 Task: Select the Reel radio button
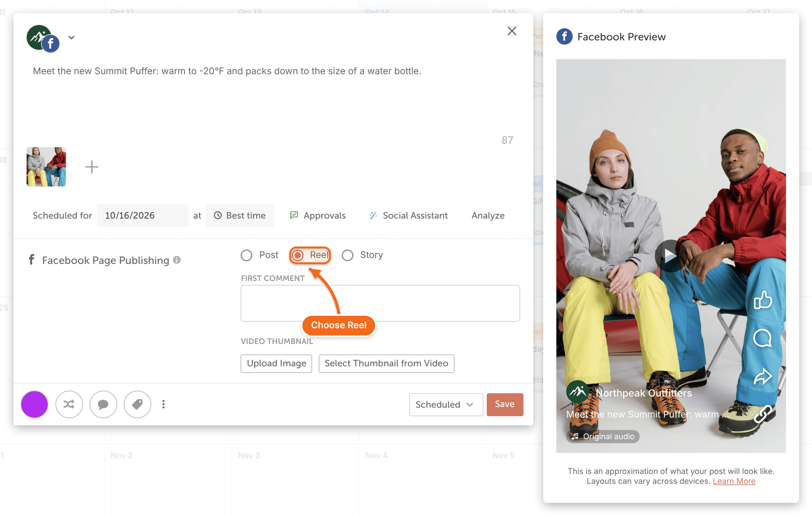(298, 255)
